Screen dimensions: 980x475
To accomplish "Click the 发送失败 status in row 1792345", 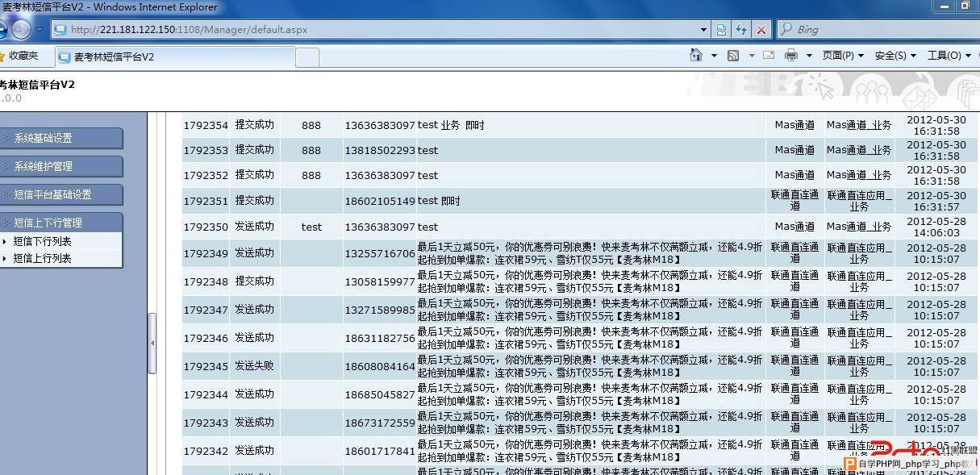I will pos(254,366).
